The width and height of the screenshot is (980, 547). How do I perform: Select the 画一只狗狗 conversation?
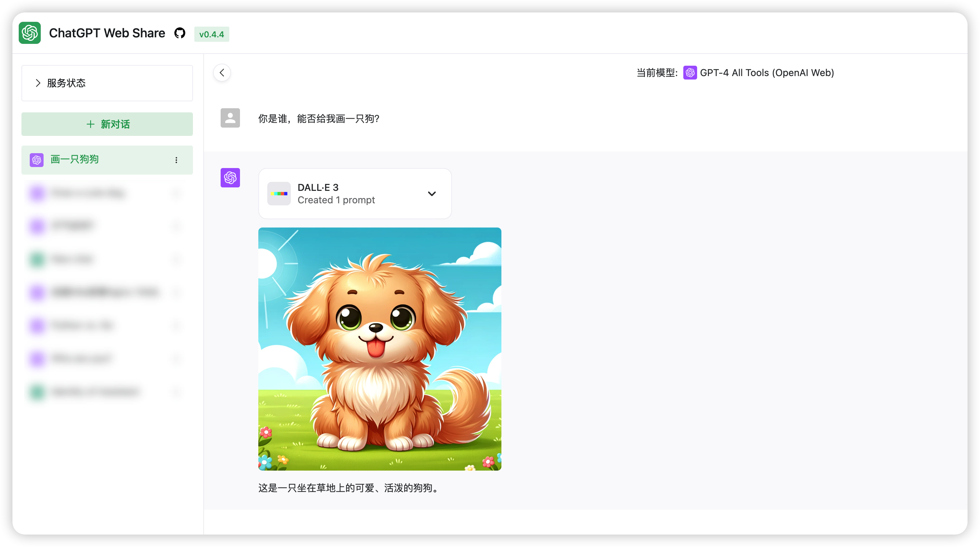click(107, 160)
